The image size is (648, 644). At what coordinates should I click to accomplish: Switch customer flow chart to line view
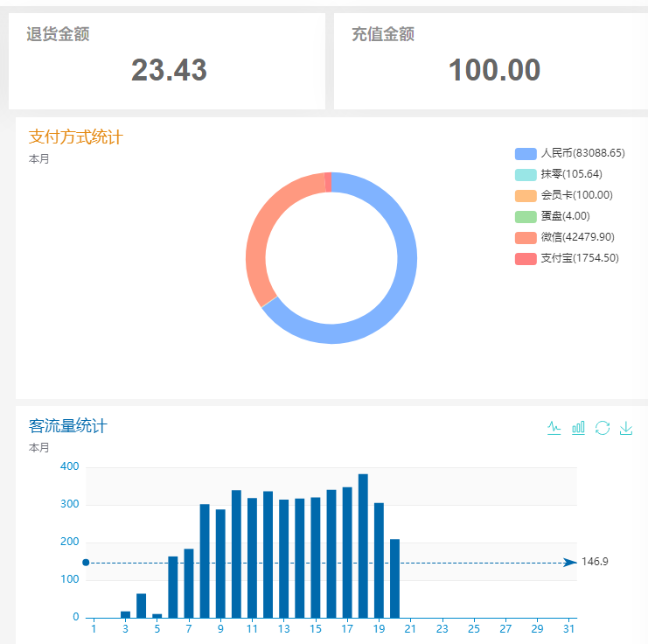[x=554, y=428]
